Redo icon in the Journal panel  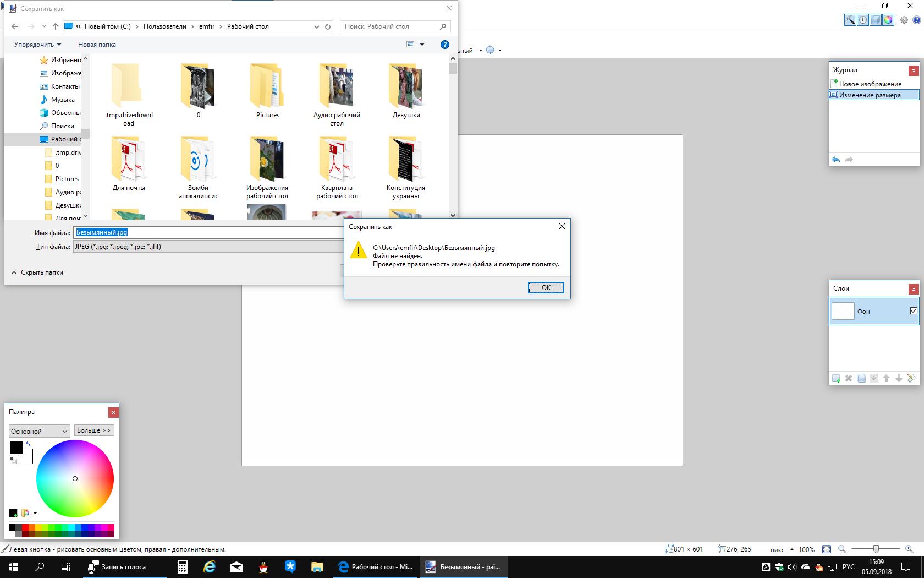click(x=849, y=160)
